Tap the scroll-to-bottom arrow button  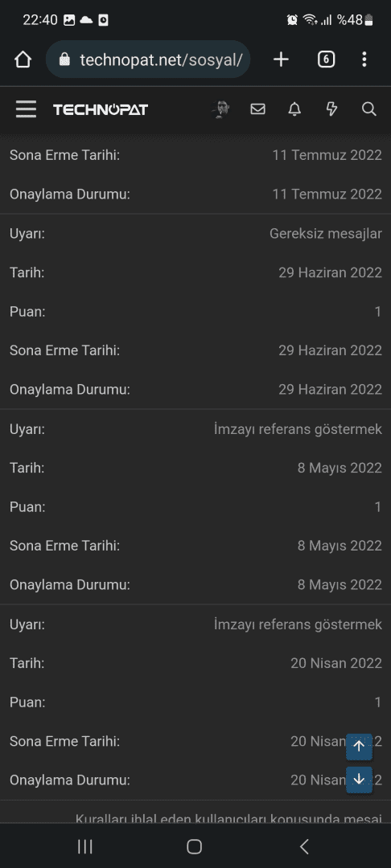359,780
